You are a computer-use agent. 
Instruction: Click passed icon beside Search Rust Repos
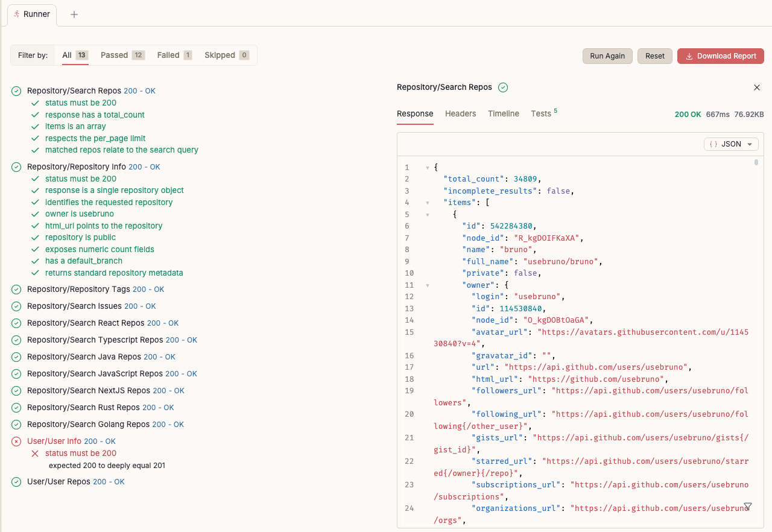[x=16, y=408]
